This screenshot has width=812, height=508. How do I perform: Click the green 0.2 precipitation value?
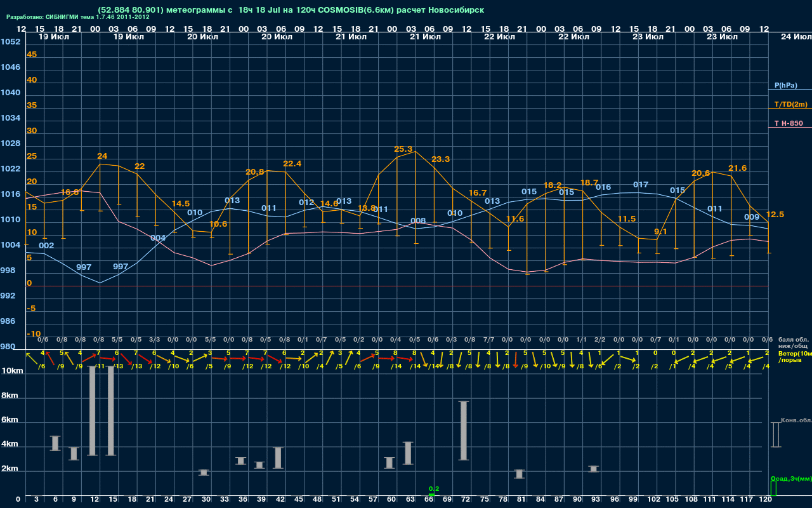click(x=434, y=488)
